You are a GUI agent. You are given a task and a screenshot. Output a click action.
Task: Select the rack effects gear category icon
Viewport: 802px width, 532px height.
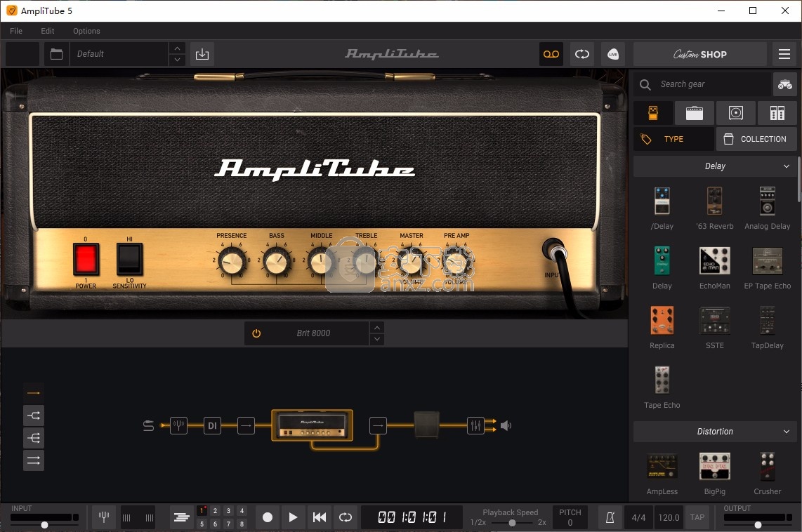[x=777, y=113]
